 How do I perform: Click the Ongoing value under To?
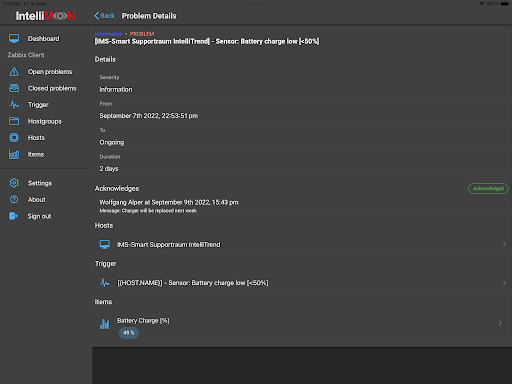(x=112, y=142)
